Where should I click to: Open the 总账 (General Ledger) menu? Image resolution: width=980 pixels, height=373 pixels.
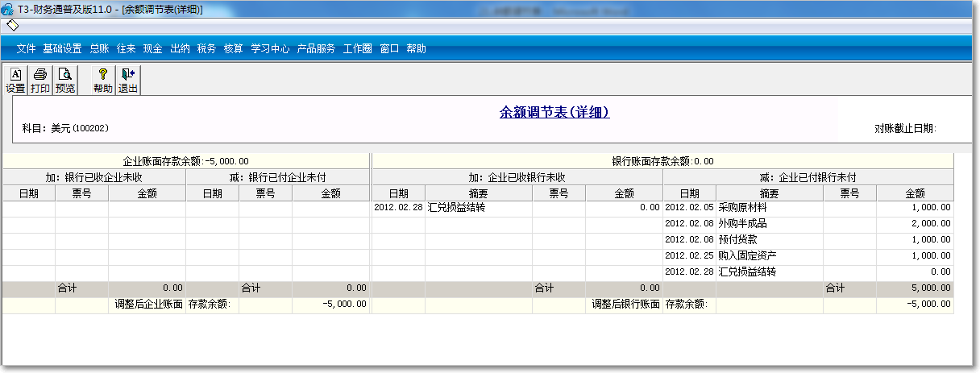click(x=99, y=49)
